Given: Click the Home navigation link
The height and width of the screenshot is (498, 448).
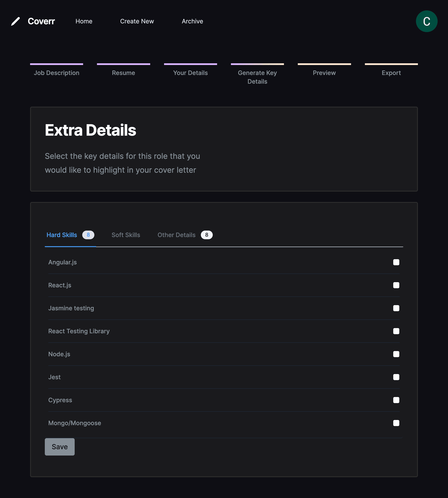Looking at the screenshot, I should [x=84, y=21].
